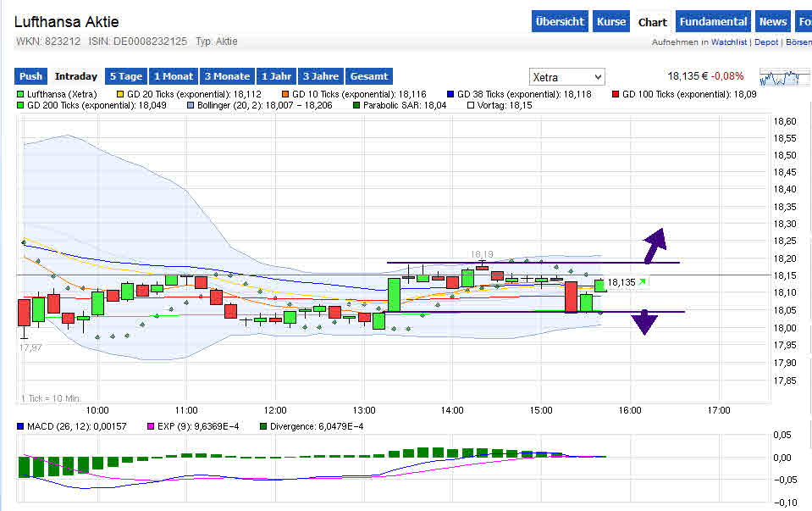Open the Kurse tab

[610, 22]
